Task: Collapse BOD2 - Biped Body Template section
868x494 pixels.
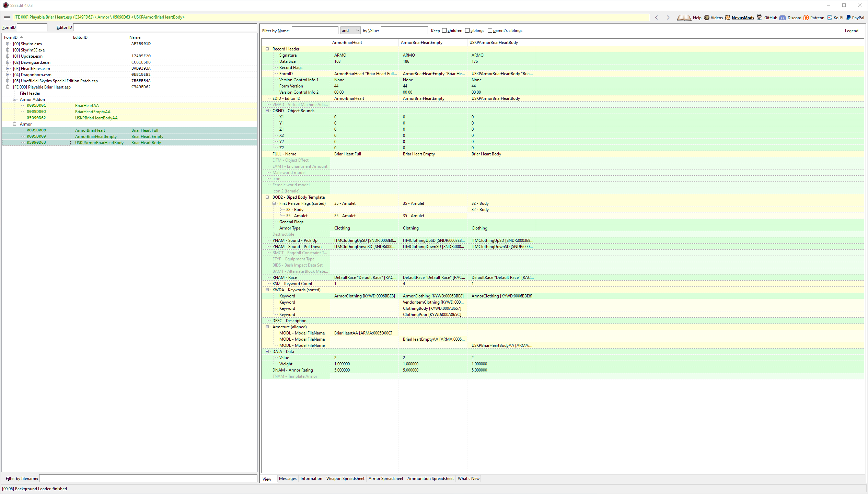Action: [x=267, y=197]
